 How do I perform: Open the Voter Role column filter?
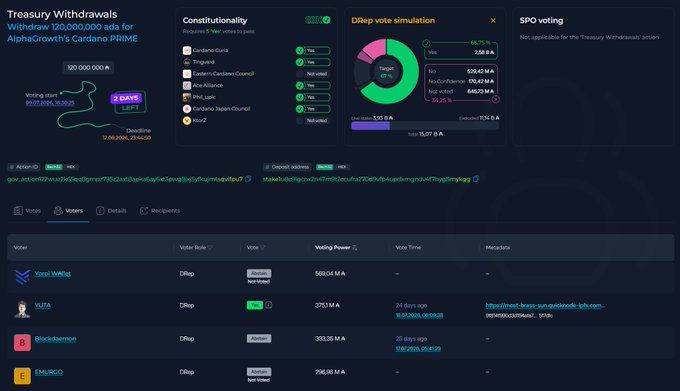tap(210, 248)
